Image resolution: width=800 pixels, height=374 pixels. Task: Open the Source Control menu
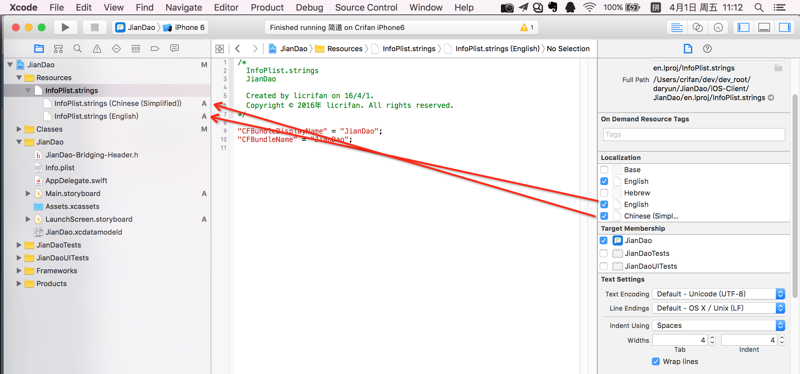tap(366, 8)
